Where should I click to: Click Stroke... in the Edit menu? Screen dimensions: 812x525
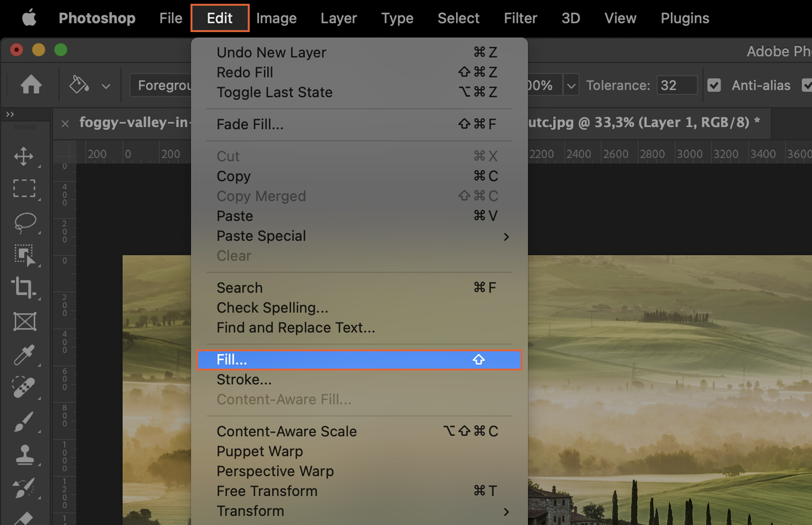(244, 379)
